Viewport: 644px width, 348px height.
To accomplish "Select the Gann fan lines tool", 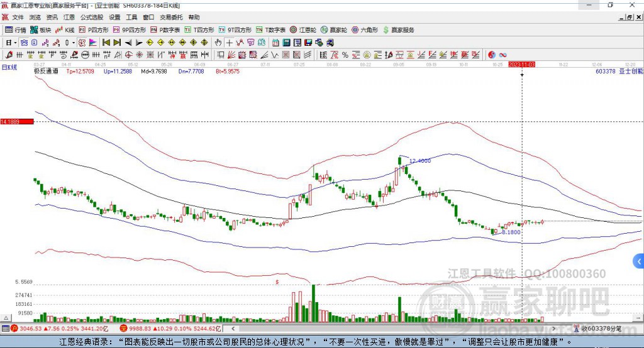I will pos(230,55).
